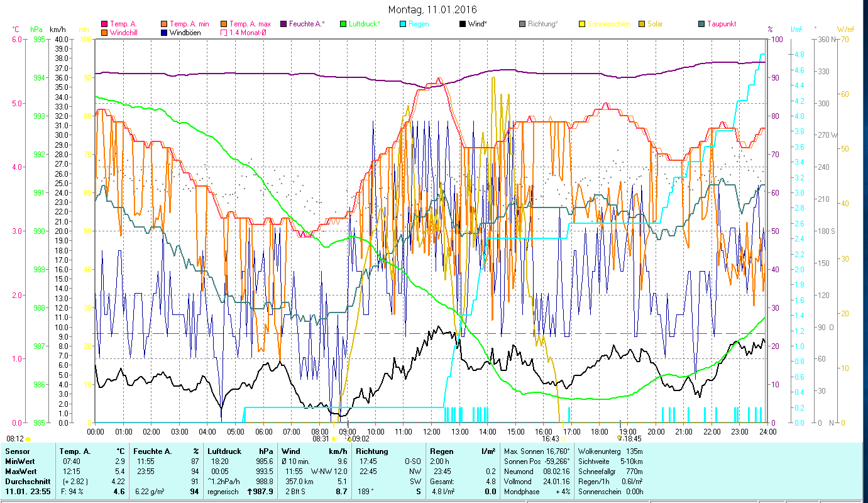This screenshot has height=503, width=868.
Task: Click the 11.01. 23:55 timestamp label
Action: point(28,492)
